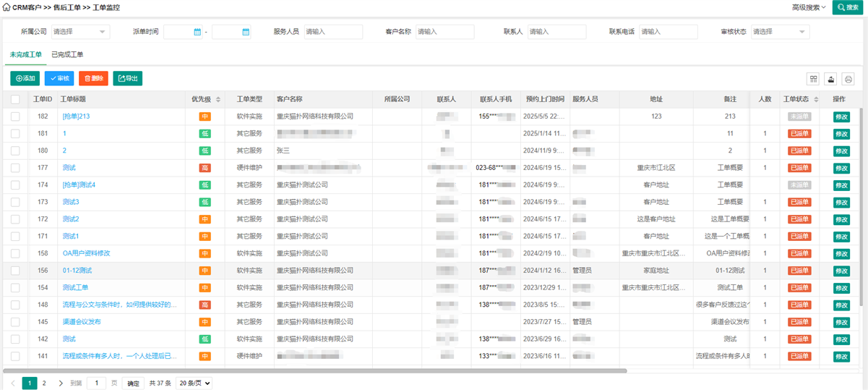Screen dimensions: 868x390
Task: Click 已派单 status badge for order 181
Action: coord(799,133)
